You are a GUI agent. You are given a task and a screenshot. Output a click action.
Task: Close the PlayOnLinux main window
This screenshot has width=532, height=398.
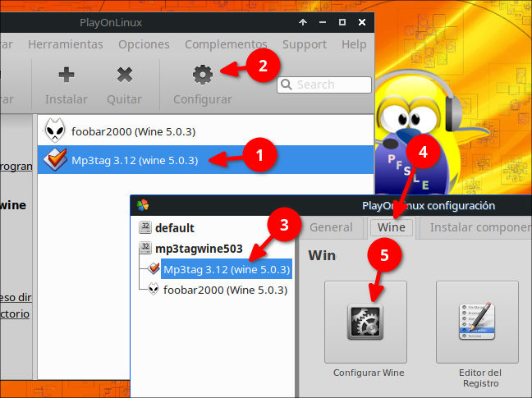(x=362, y=22)
